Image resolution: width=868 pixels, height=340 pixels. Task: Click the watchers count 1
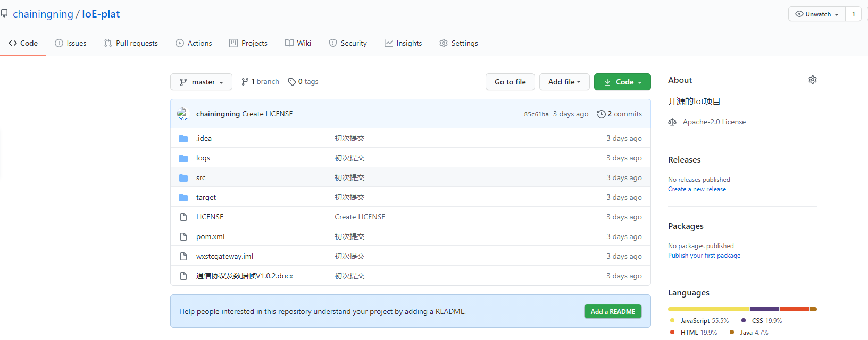pyautogui.click(x=854, y=14)
